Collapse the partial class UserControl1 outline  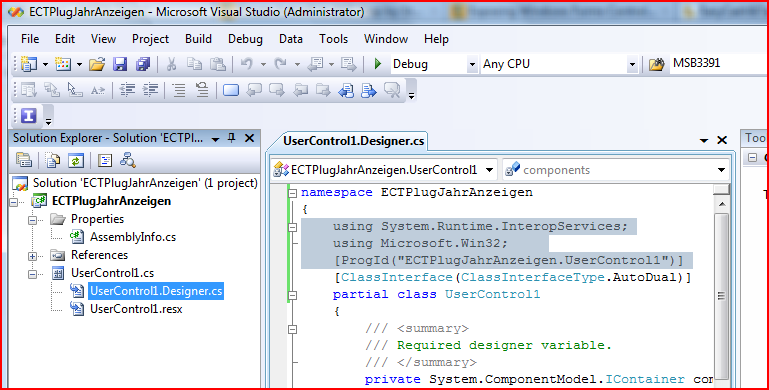click(293, 295)
